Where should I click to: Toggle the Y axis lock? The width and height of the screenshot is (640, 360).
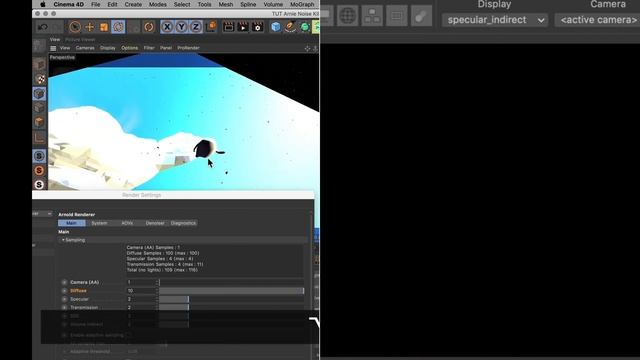pyautogui.click(x=181, y=27)
